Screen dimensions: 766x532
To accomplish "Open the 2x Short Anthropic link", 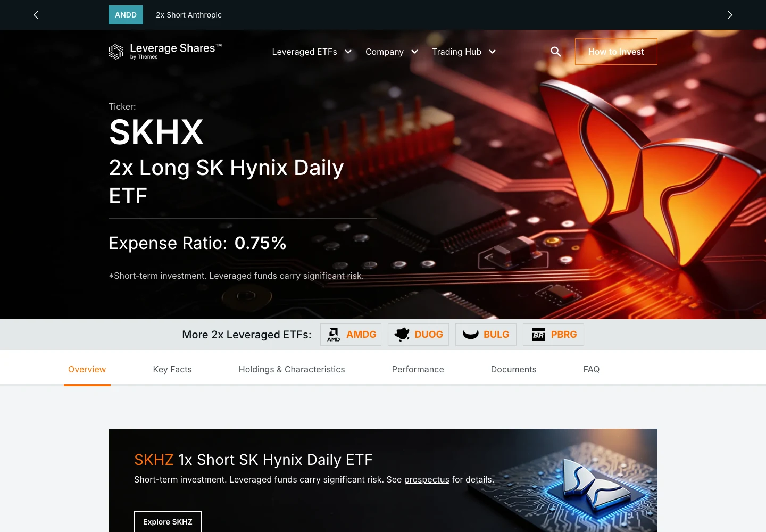I will coord(189,15).
